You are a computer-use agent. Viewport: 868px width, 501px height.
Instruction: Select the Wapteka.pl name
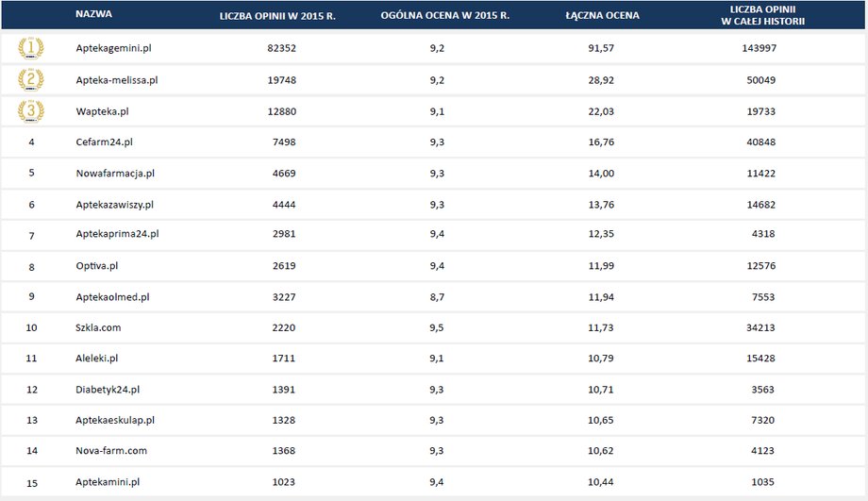[x=103, y=112]
